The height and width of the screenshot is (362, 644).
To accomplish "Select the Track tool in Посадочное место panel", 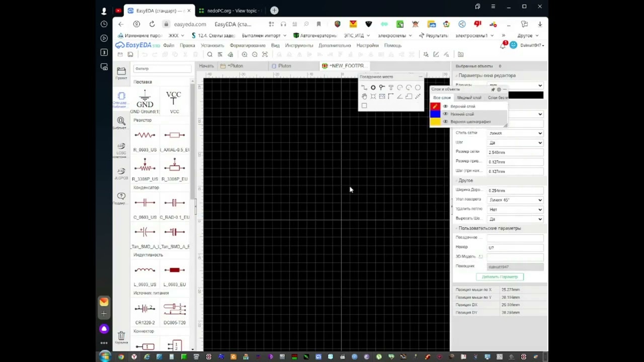I will [364, 87].
